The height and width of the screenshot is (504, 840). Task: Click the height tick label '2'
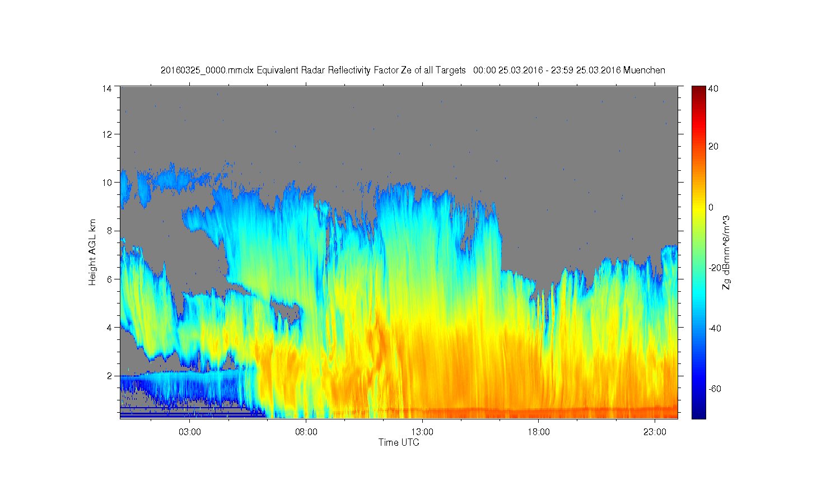tap(109, 376)
